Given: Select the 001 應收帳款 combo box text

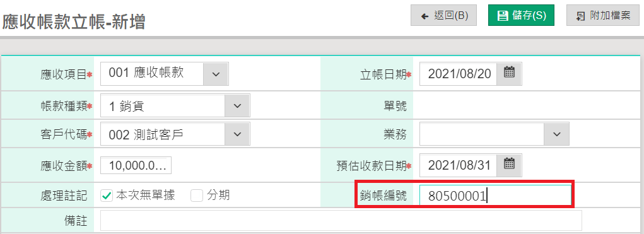Looking at the screenshot, I should [153, 74].
